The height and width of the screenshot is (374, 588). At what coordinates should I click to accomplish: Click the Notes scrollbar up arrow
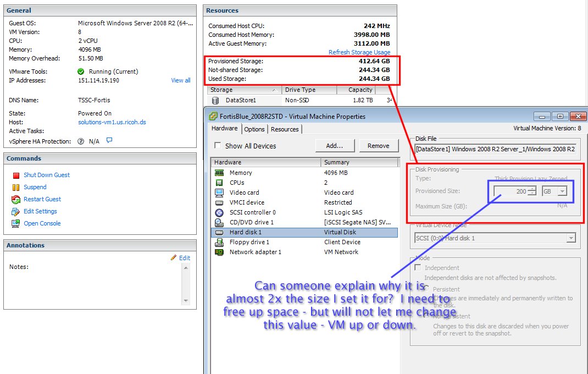click(x=186, y=268)
